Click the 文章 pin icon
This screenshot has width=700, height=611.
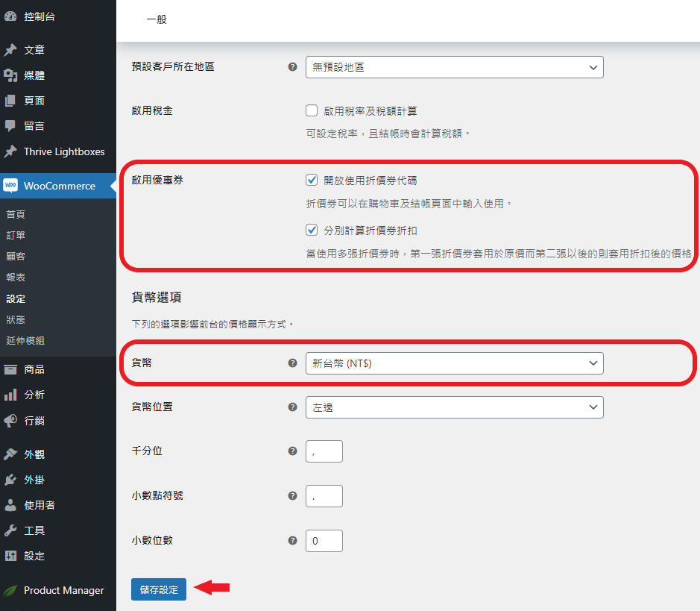coord(10,49)
